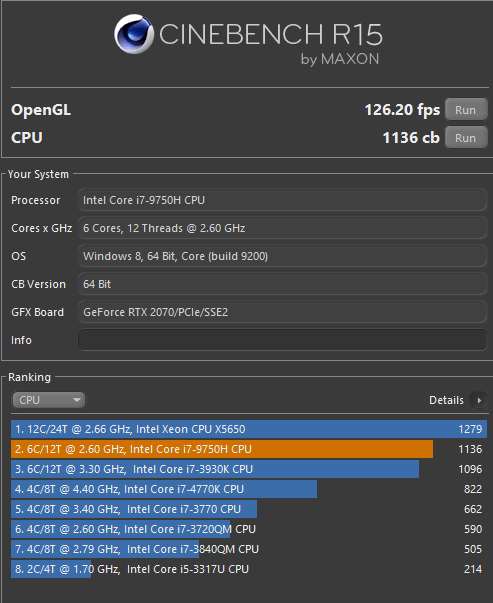
Task: Click the GFX Board GeForce RTX 2070 field
Action: point(282,312)
